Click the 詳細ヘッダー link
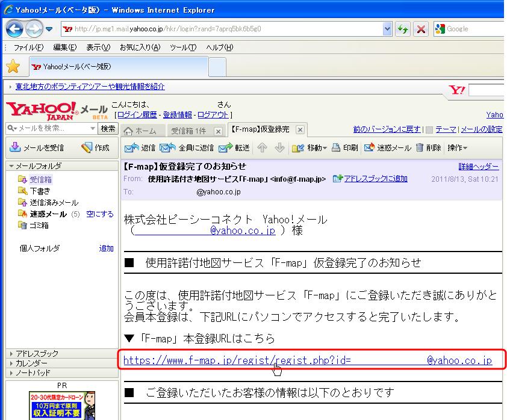507x420 pixels. tap(479, 167)
